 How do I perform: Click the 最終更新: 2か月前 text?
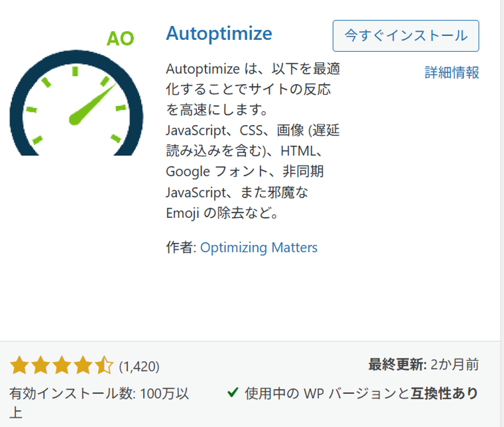click(424, 365)
